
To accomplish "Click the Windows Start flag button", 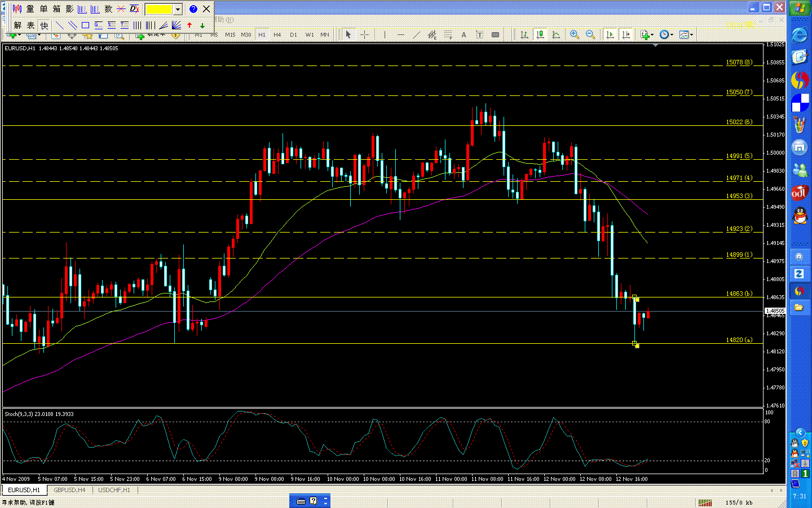I will click(800, 9).
